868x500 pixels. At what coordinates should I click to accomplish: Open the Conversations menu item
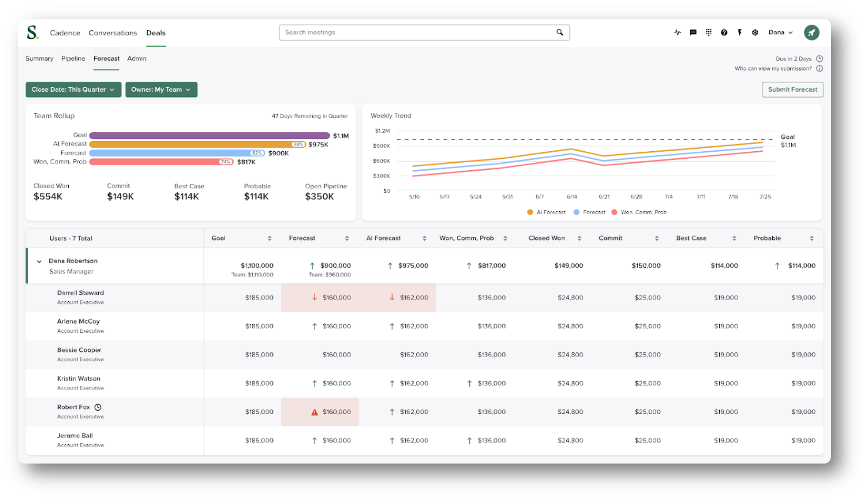(x=113, y=33)
